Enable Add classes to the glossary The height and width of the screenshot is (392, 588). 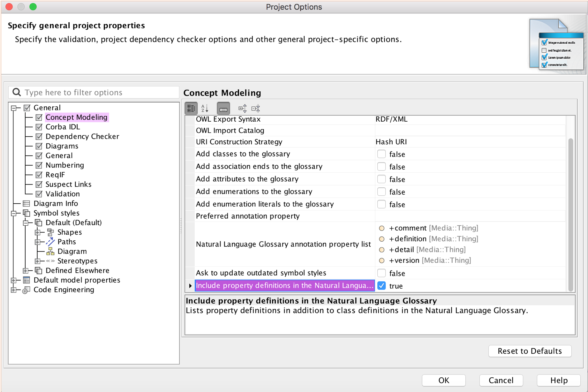[381, 154]
